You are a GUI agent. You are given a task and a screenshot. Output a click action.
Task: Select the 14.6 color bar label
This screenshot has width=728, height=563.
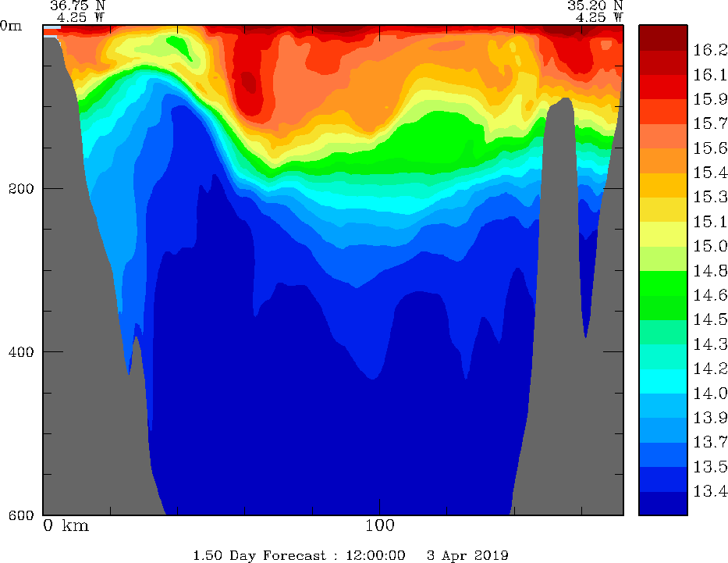710,295
